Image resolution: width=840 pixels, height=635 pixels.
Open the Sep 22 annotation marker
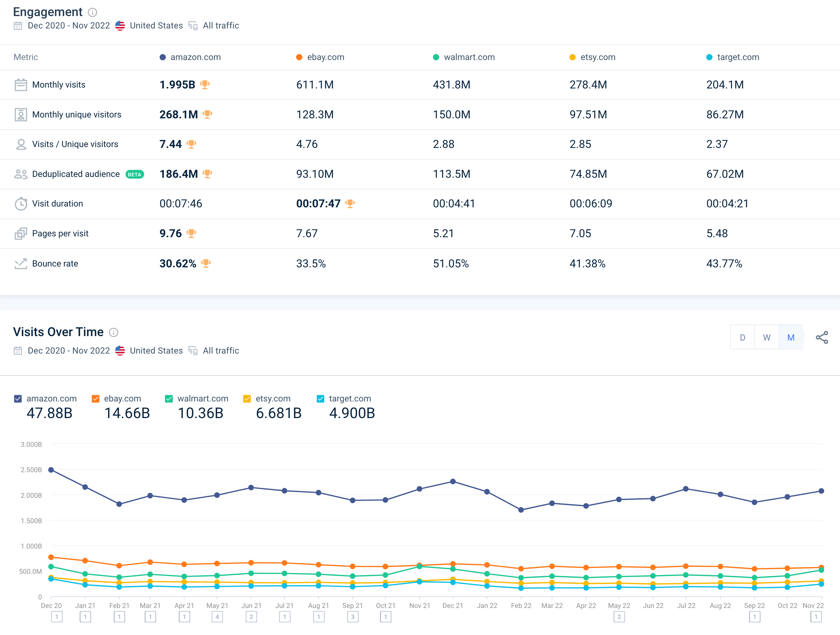[x=754, y=617]
